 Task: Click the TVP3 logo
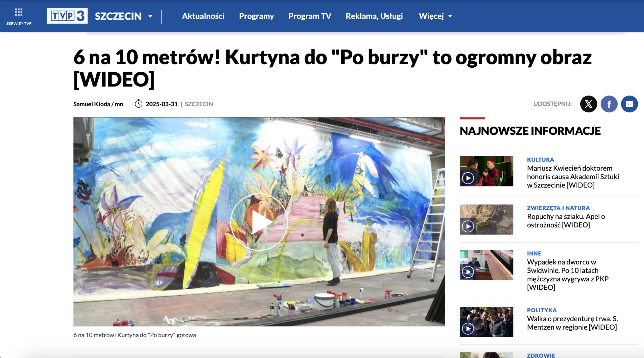tap(67, 16)
